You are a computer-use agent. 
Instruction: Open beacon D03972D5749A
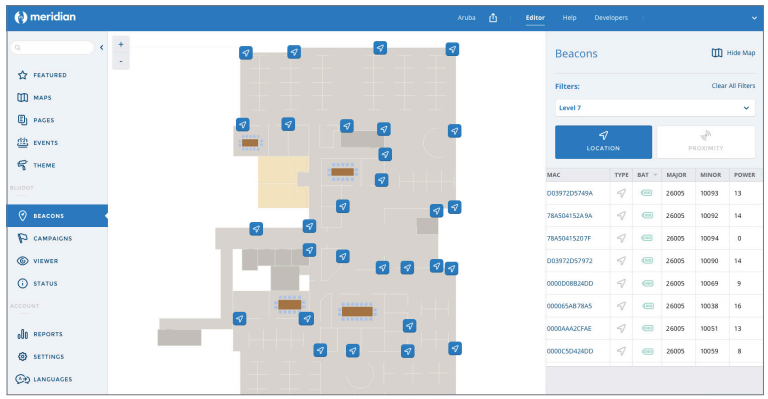(x=570, y=193)
